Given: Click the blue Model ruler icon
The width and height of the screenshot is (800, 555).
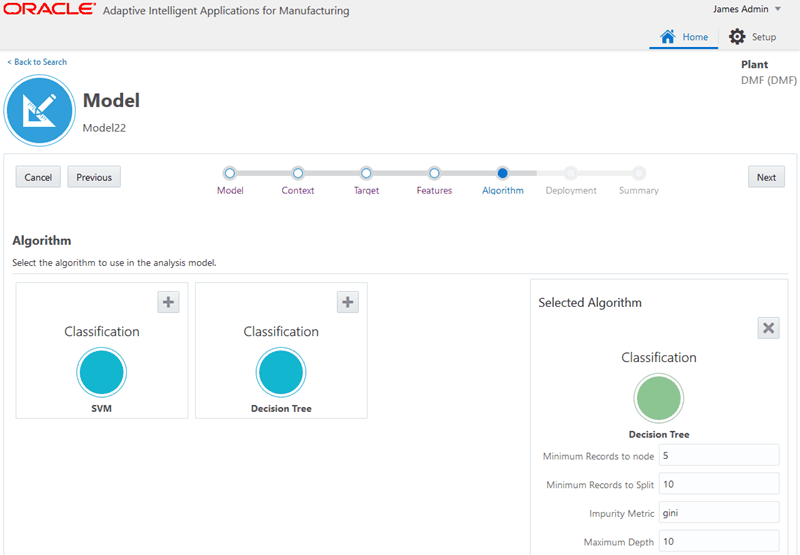Looking at the screenshot, I should [40, 110].
